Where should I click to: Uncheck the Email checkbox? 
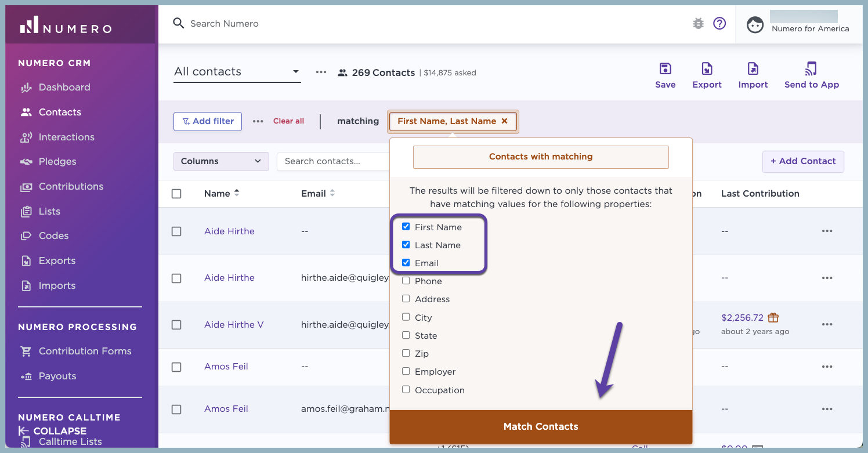coord(406,263)
